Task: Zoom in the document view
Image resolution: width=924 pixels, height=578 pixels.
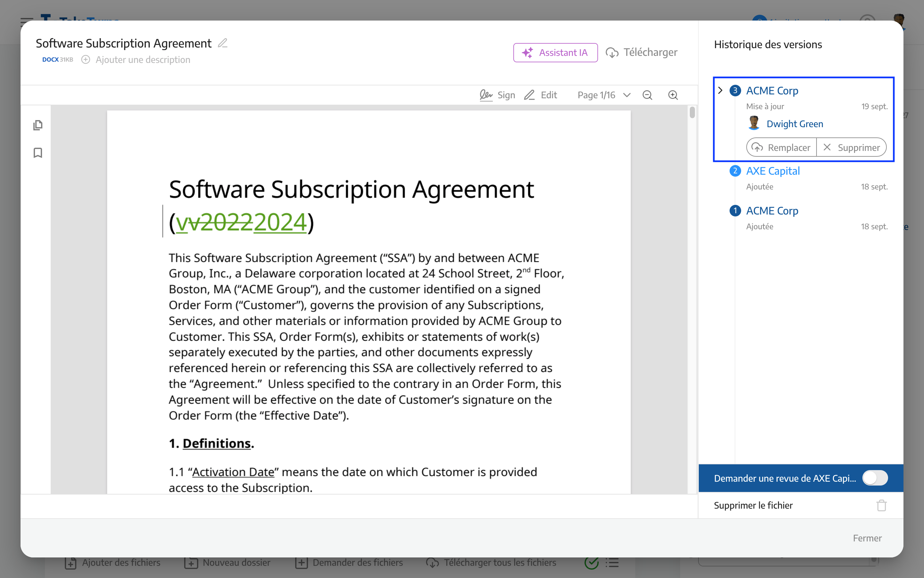Action: (673, 95)
